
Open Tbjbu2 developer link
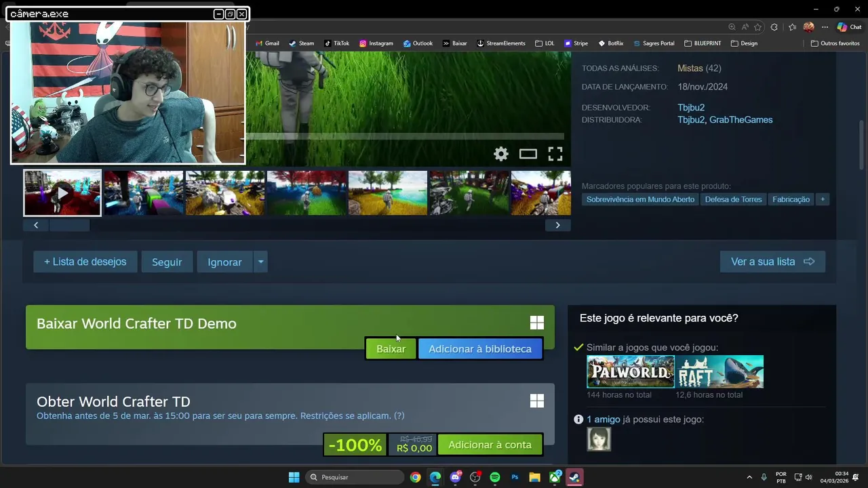click(x=691, y=108)
